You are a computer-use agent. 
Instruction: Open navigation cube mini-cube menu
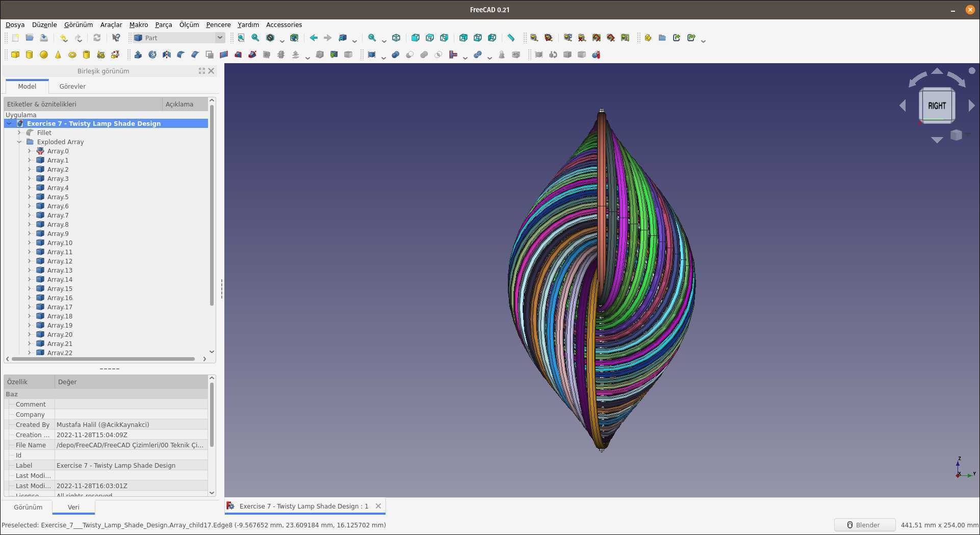(x=956, y=135)
